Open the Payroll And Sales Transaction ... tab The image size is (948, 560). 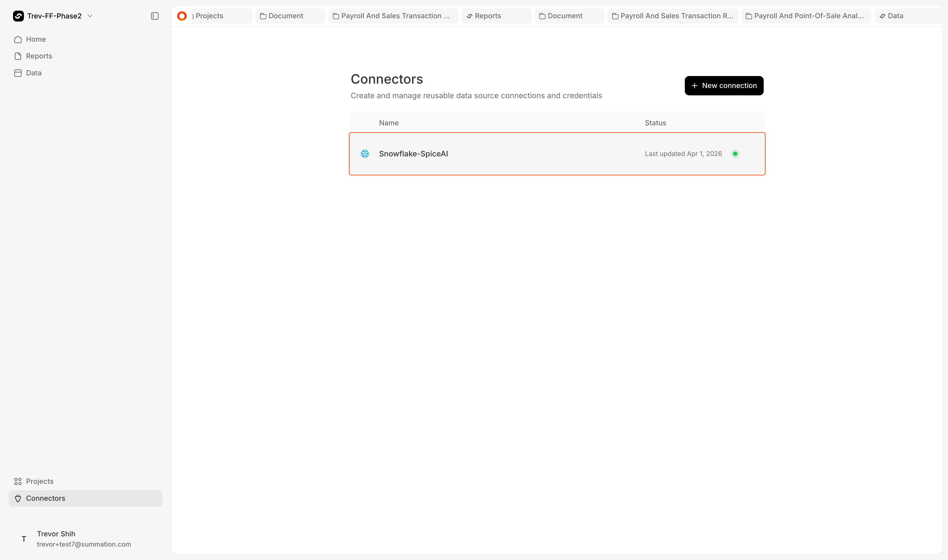coord(393,16)
